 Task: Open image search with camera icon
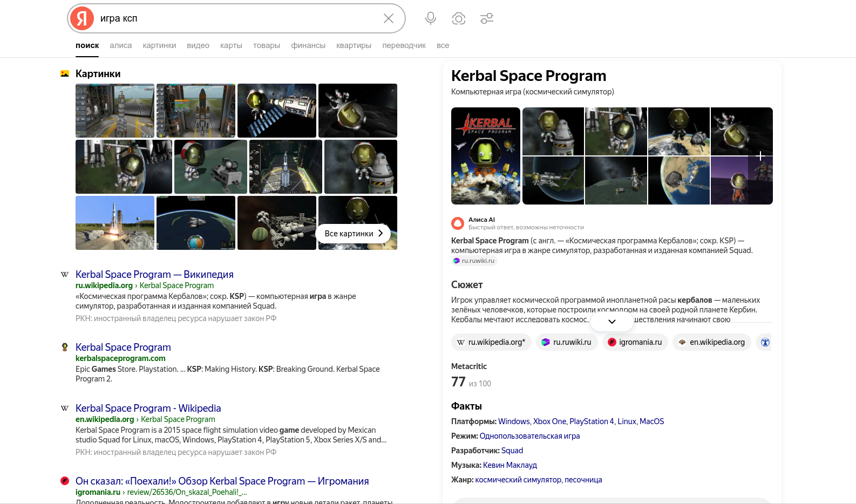tap(459, 18)
